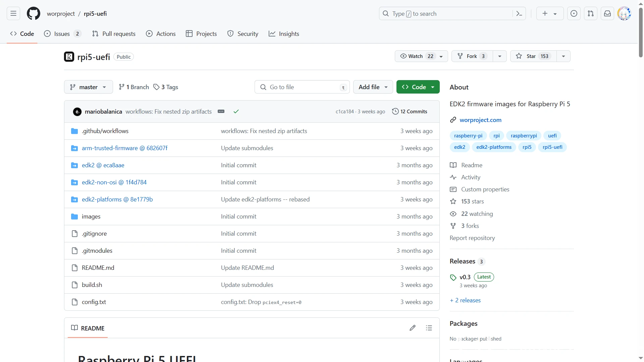
Task: Click the folder icon for .github/workflows
Action: click(74, 131)
